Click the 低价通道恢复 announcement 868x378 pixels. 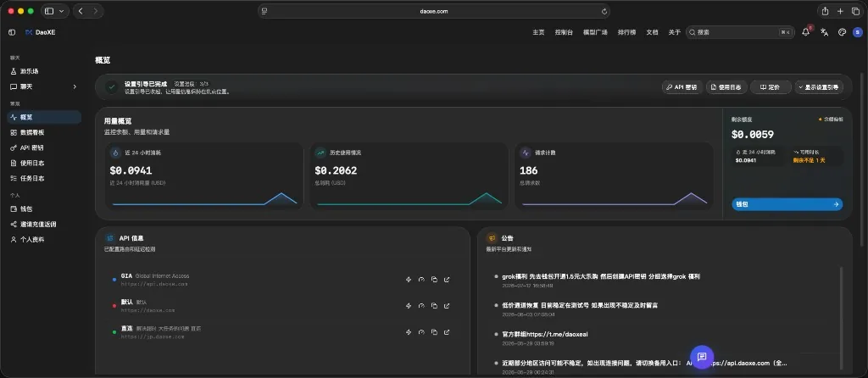click(580, 305)
